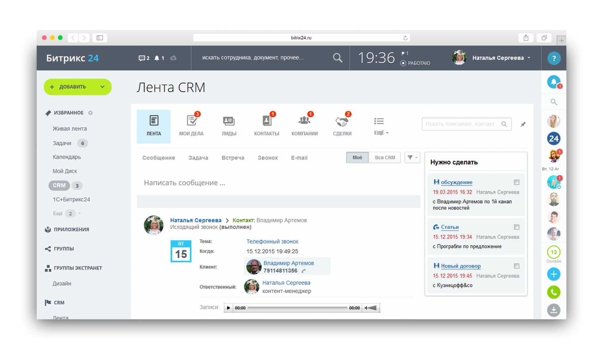The width and height of the screenshot is (604, 364).
Task: Mute the recording volume icon
Action: [366, 308]
